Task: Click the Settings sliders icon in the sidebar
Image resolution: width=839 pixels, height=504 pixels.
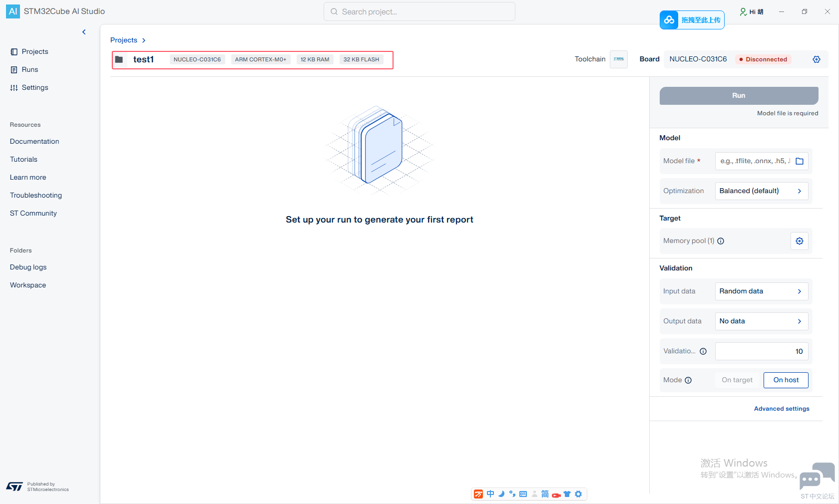Action: (14, 88)
